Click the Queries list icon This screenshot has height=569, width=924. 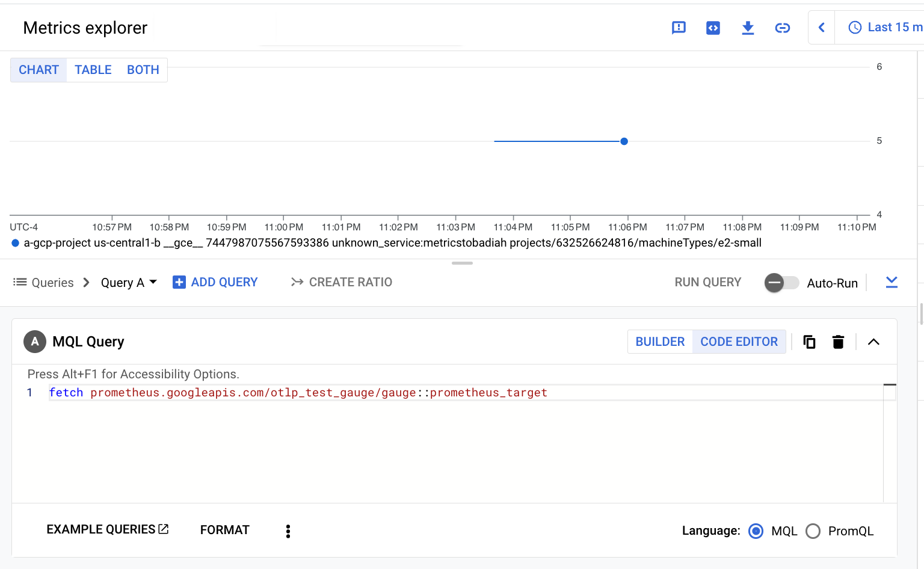point(20,282)
